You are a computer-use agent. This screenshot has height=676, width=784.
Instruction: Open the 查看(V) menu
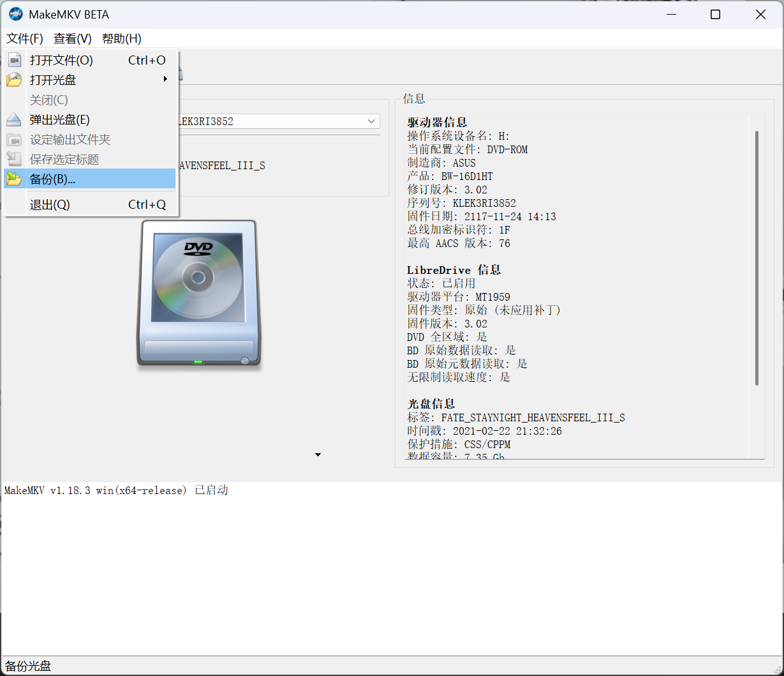click(73, 39)
